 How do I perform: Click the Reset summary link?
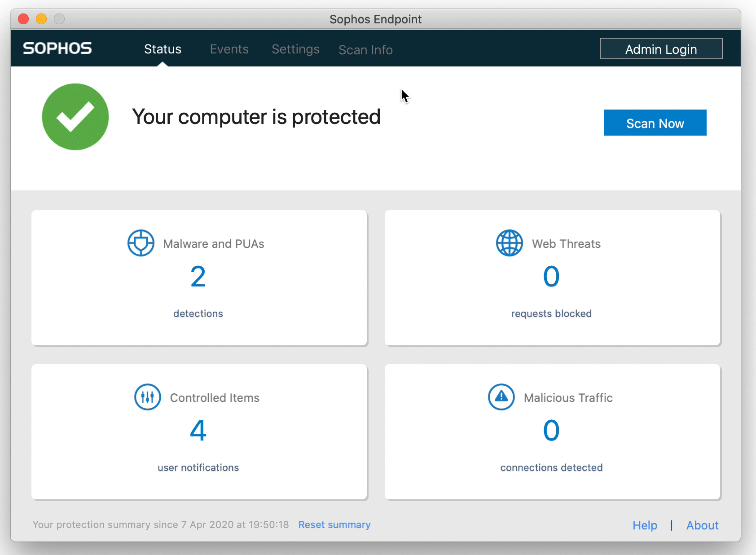click(x=334, y=524)
